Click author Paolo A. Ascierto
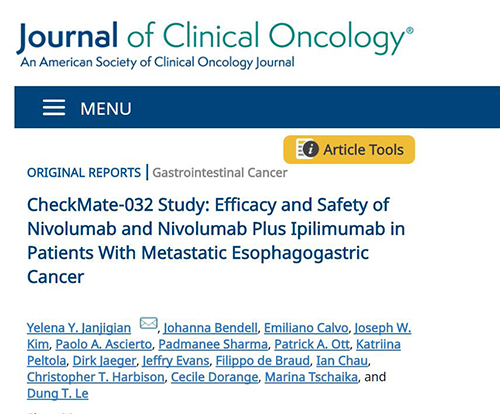 point(104,344)
